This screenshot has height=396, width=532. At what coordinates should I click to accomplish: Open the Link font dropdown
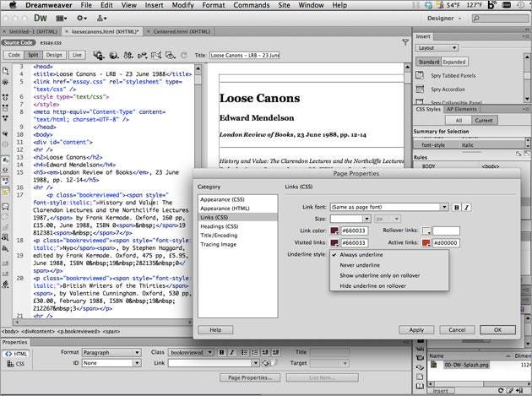tap(389, 207)
